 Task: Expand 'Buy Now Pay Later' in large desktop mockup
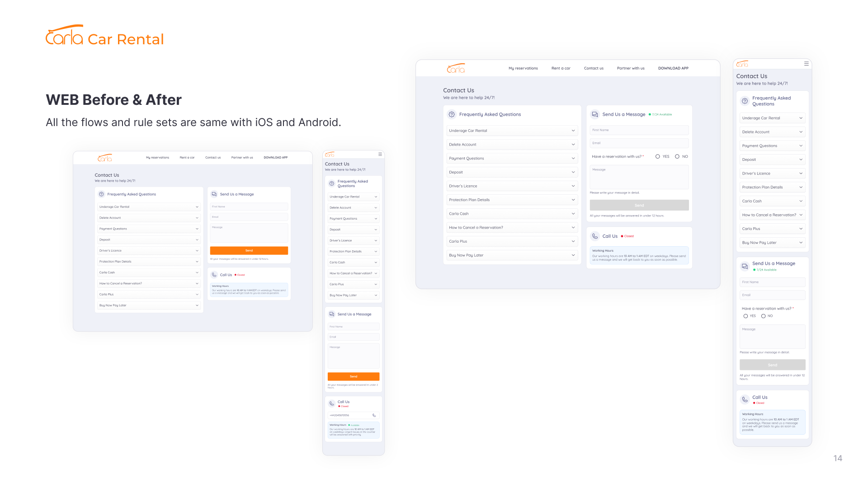pyautogui.click(x=512, y=255)
